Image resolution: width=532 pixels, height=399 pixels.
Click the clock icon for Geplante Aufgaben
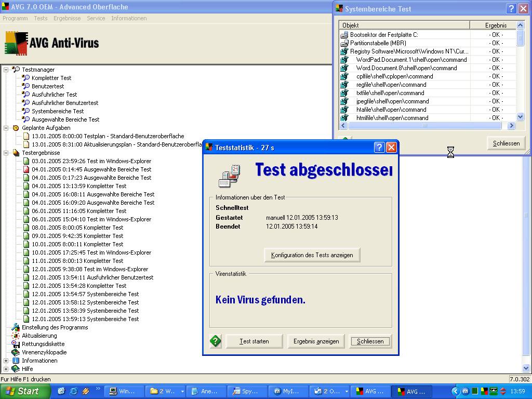pos(16,128)
